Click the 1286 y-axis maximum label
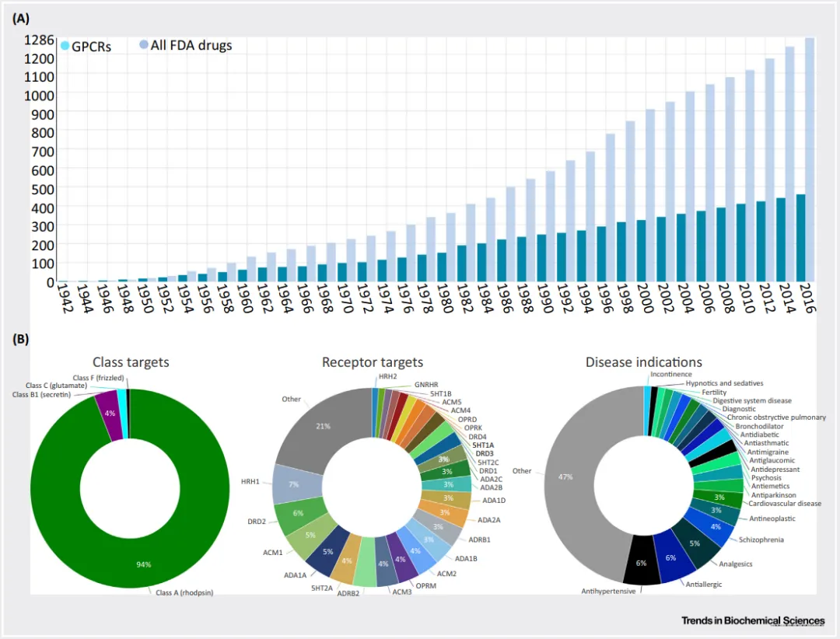Screen dimensions: 840x639 (37, 39)
